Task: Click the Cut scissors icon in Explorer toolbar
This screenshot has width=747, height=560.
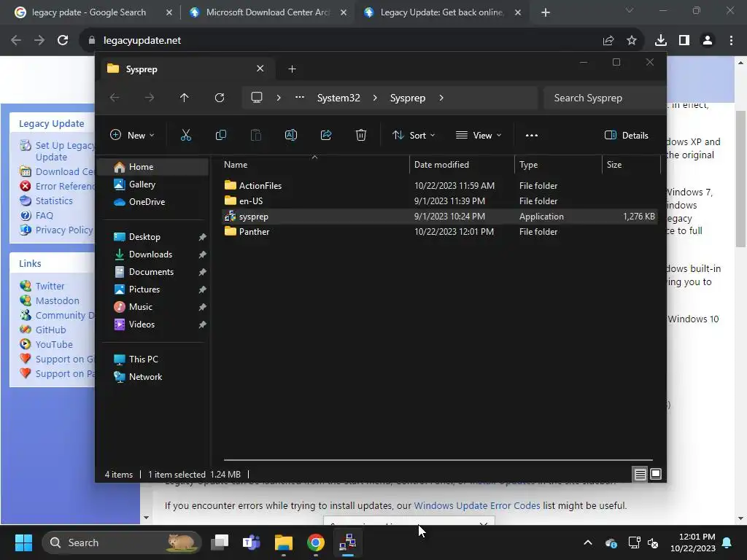Action: coord(186,135)
